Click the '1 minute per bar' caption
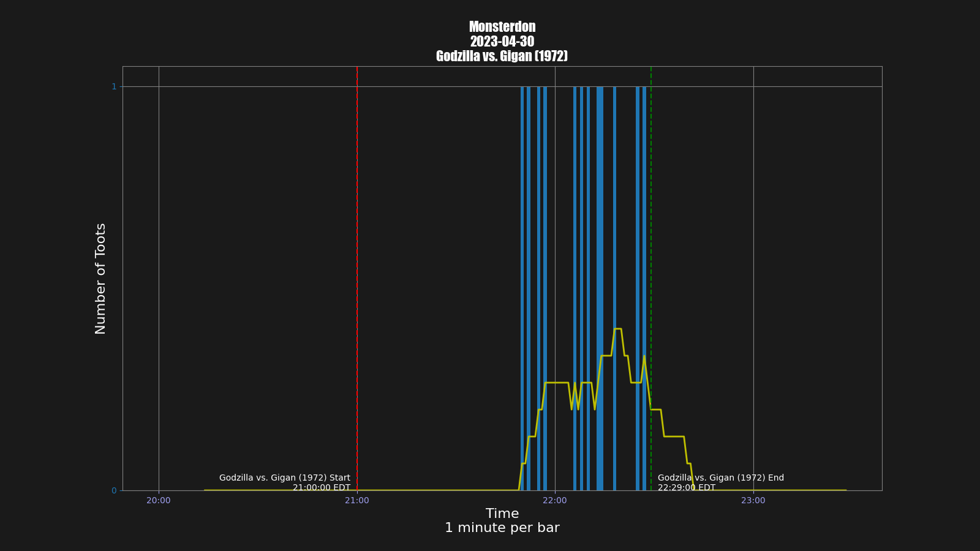 [x=502, y=528]
